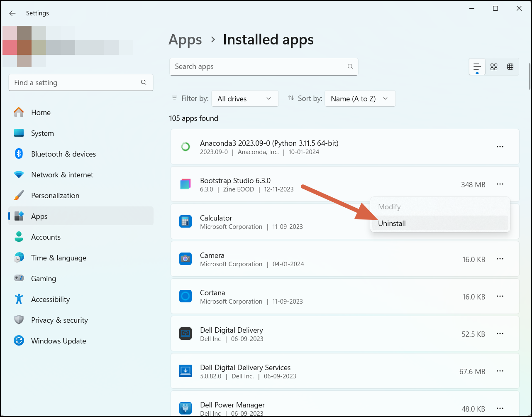Select the Apps icon in the sidebar
The image size is (532, 417).
(x=19, y=216)
